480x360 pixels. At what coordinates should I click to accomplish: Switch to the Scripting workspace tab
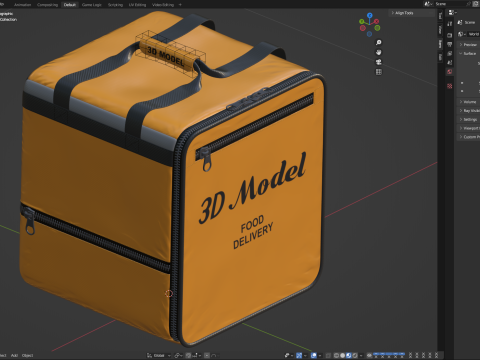coord(115,5)
